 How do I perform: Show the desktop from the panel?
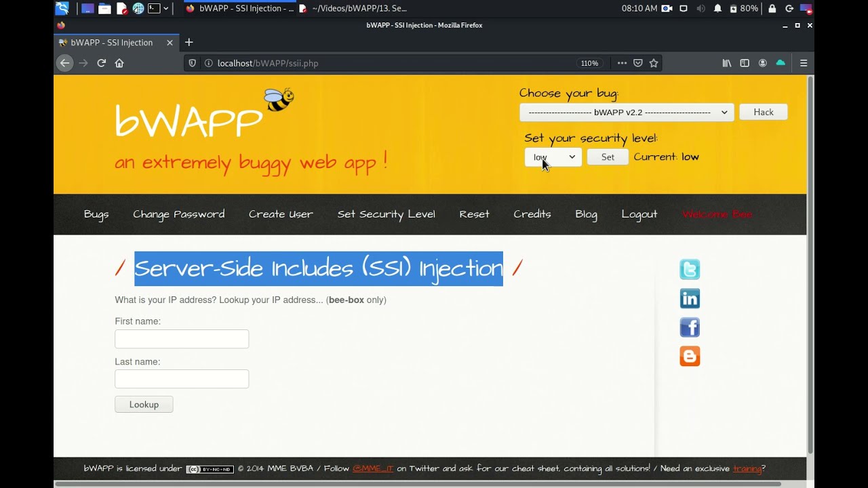87,8
